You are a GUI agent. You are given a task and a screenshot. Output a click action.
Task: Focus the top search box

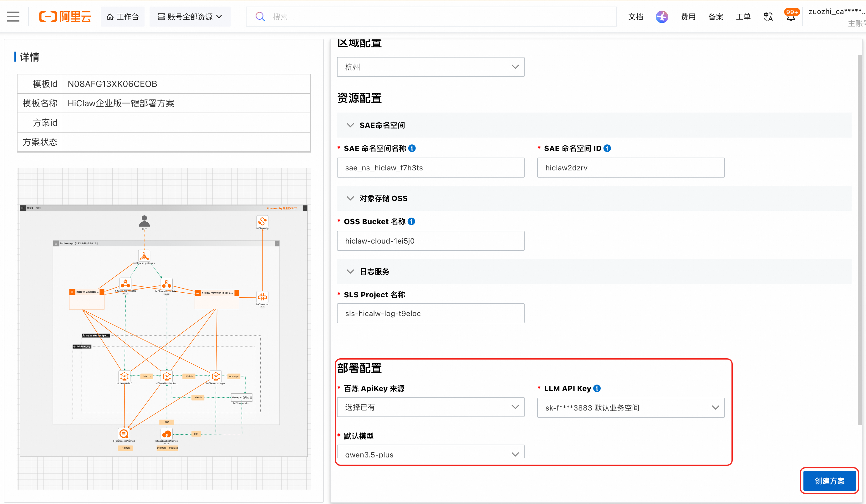click(x=431, y=17)
